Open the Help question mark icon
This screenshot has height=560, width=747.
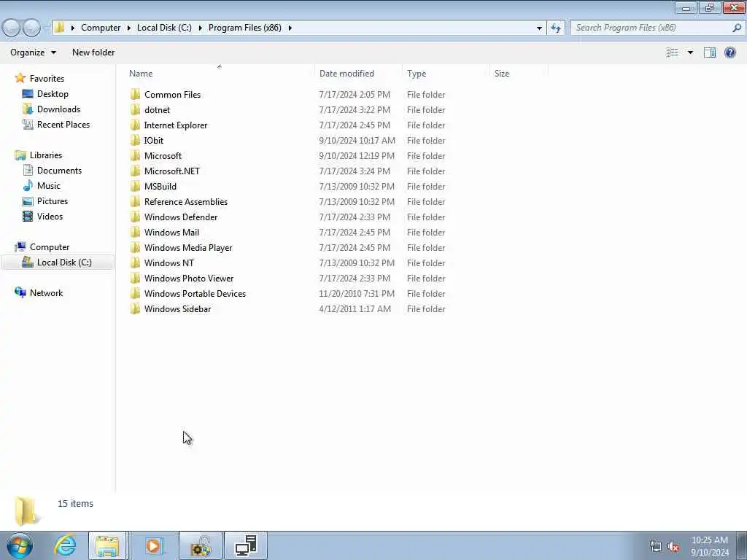tap(729, 52)
